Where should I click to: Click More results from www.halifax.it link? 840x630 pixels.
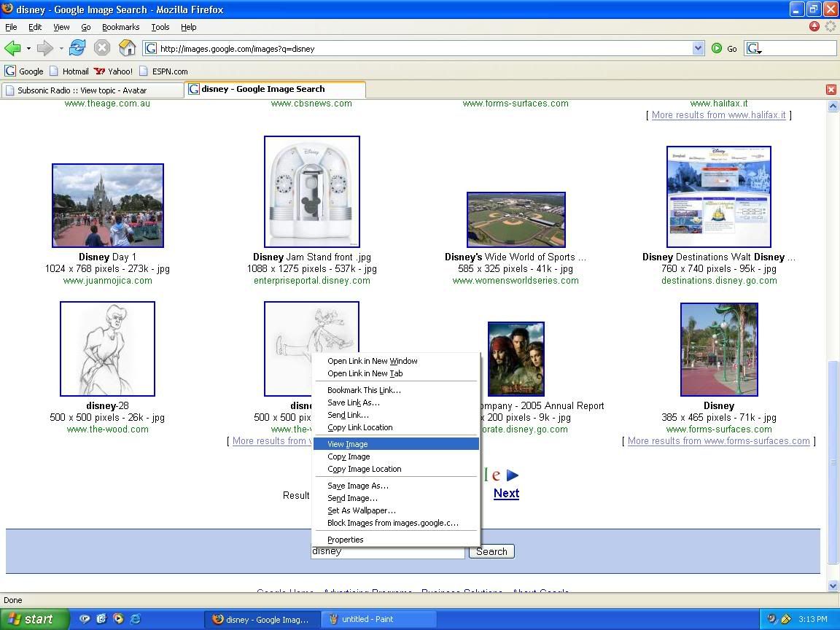coord(718,114)
